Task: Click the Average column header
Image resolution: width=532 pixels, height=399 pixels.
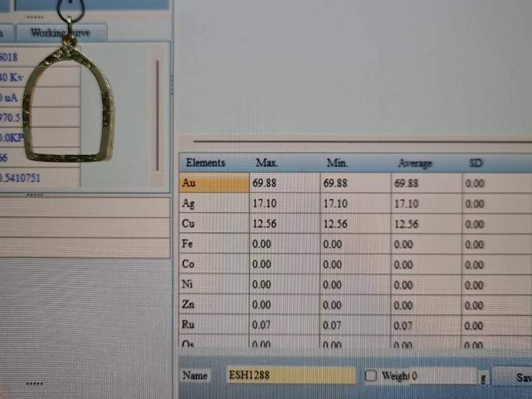Action: click(x=414, y=164)
